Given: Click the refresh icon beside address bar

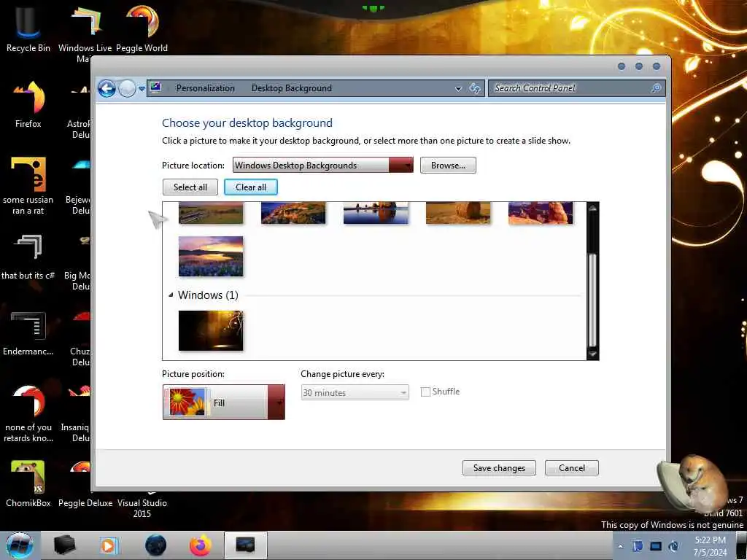Looking at the screenshot, I should pos(474,88).
